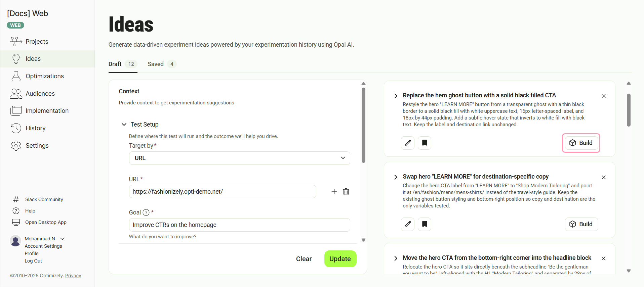The width and height of the screenshot is (644, 287).
Task: Open Optimizations flask icon in sidebar
Action: coord(16,76)
